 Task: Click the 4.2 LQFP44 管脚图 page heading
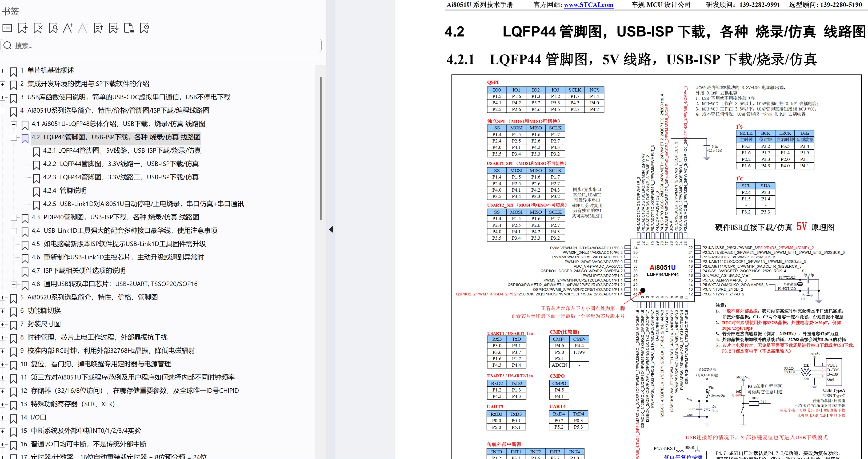(655, 32)
